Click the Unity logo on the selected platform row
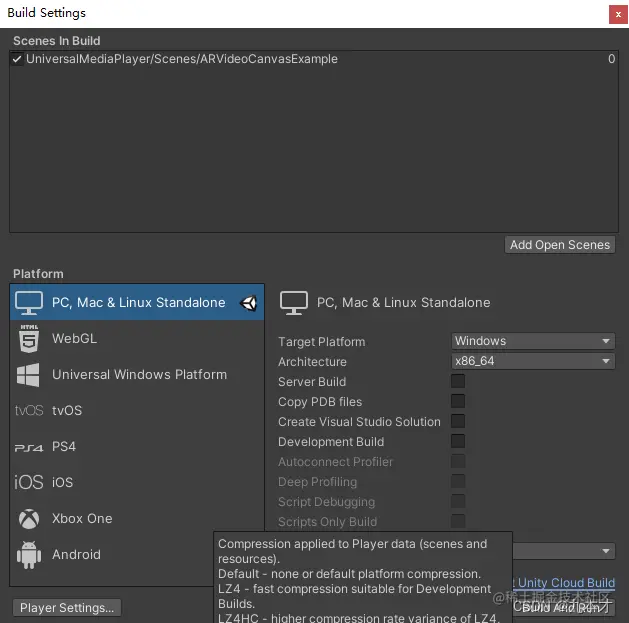 248,303
